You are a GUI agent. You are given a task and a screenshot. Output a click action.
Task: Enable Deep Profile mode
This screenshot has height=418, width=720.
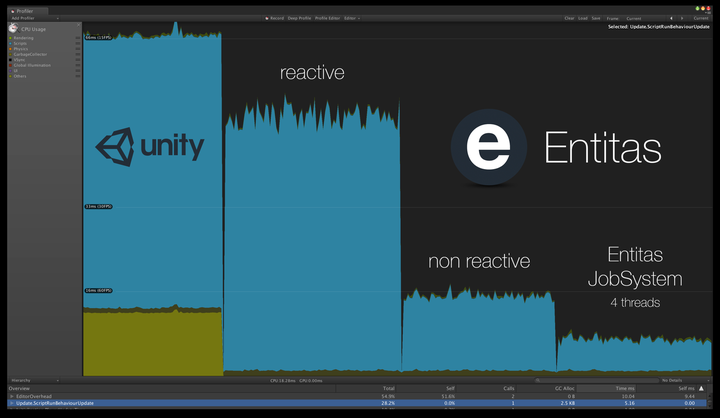point(299,18)
